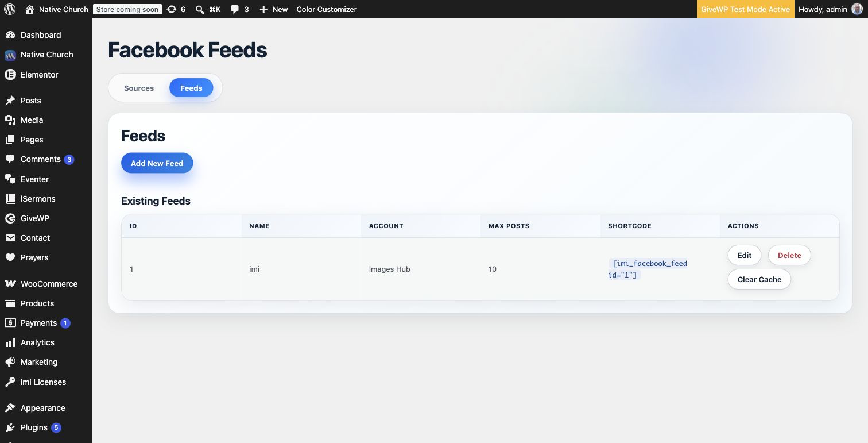Click the Store coming soon badge

coord(127,9)
